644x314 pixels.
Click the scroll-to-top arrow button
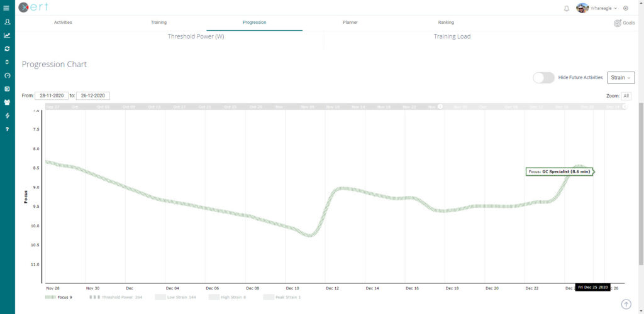click(x=626, y=304)
